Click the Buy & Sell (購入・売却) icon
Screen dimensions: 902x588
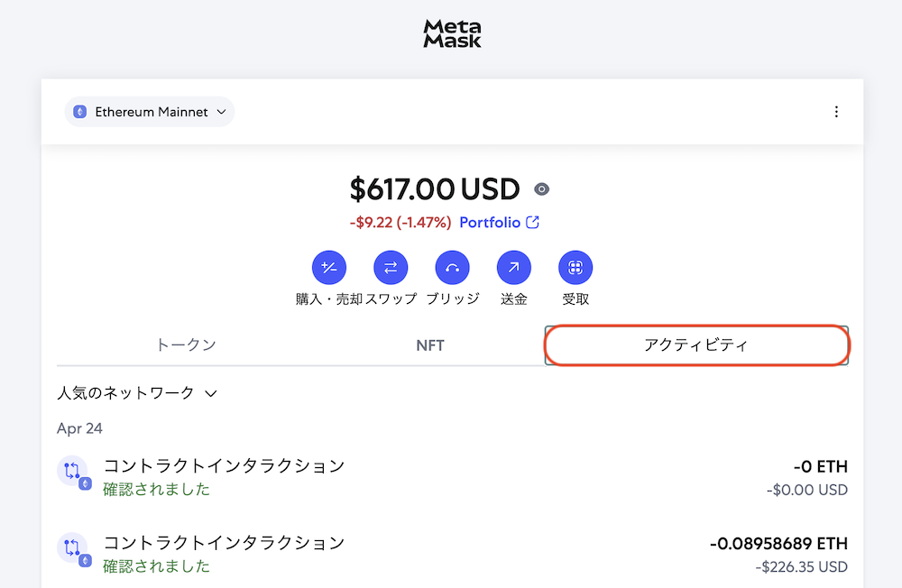(329, 268)
